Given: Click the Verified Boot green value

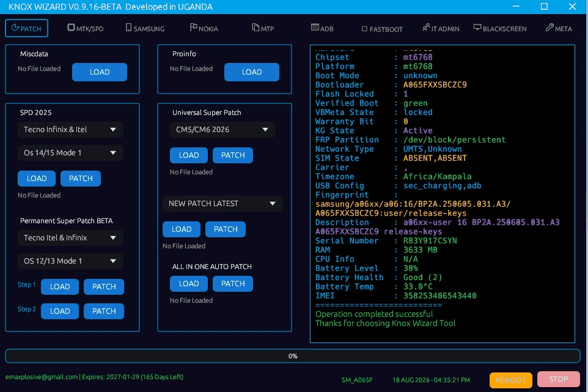Looking at the screenshot, I should [x=415, y=103].
